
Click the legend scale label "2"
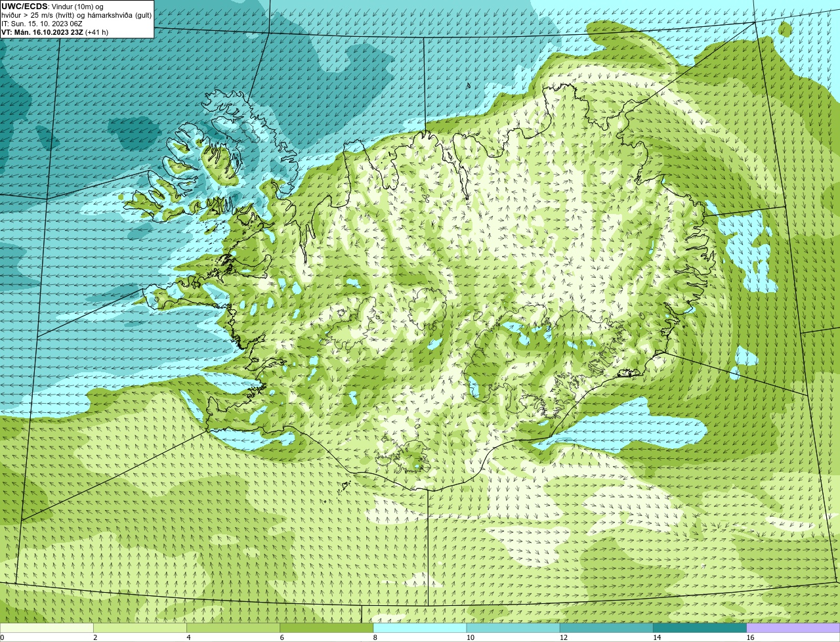[95, 637]
